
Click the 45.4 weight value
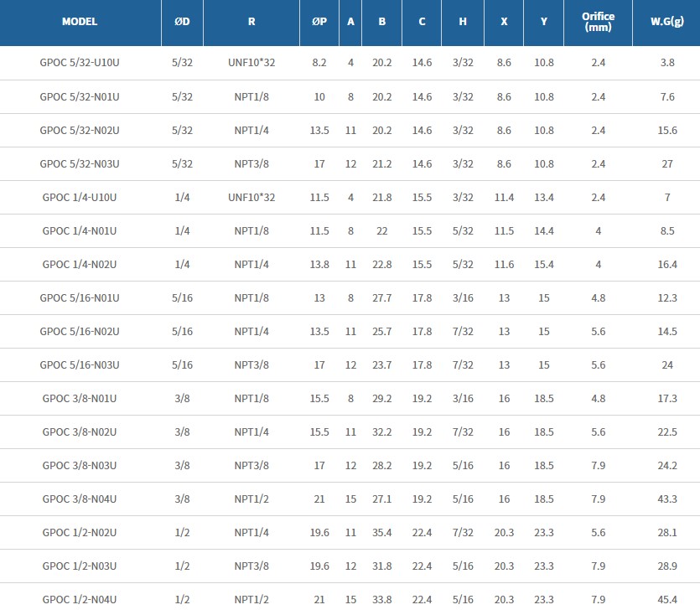tap(667, 599)
